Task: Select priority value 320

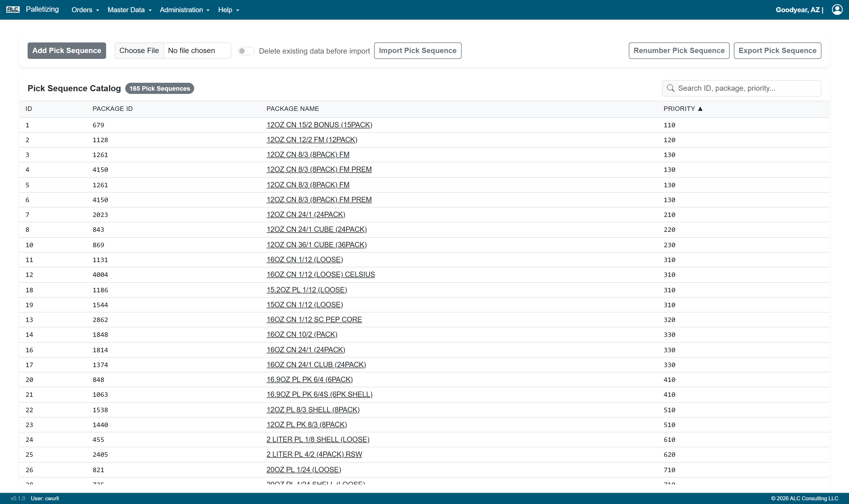Action: tap(669, 320)
